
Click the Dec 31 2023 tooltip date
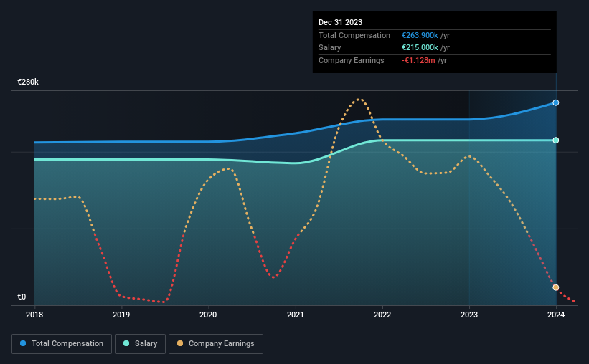pos(340,22)
